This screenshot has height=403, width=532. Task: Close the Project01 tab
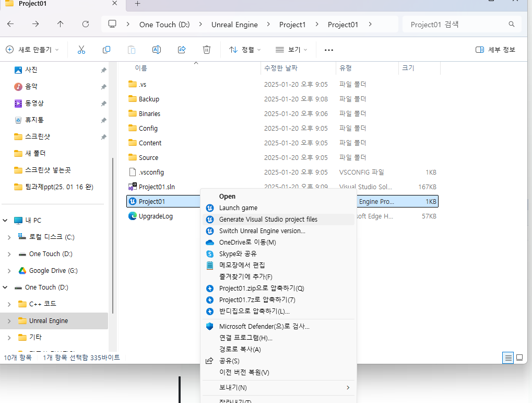(115, 3)
